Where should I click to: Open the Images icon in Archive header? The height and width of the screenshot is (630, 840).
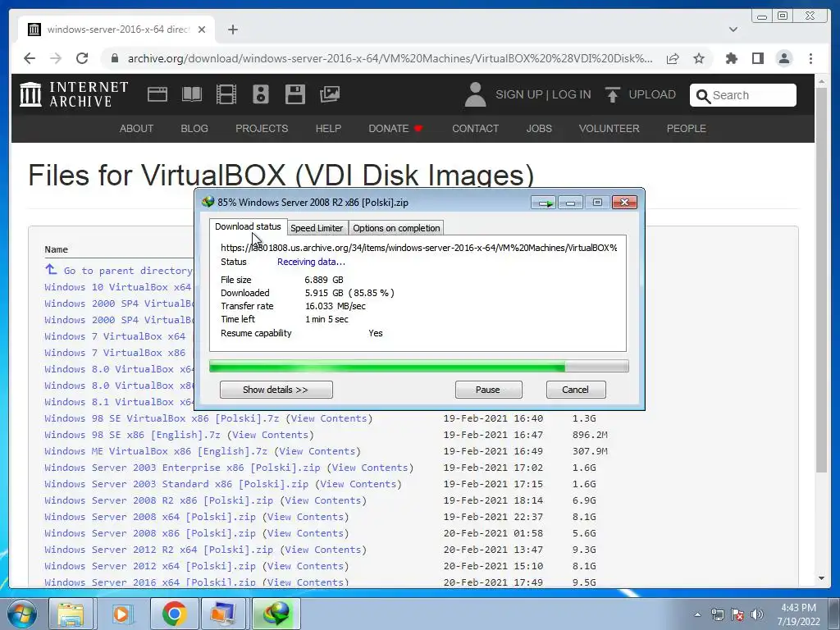point(330,94)
